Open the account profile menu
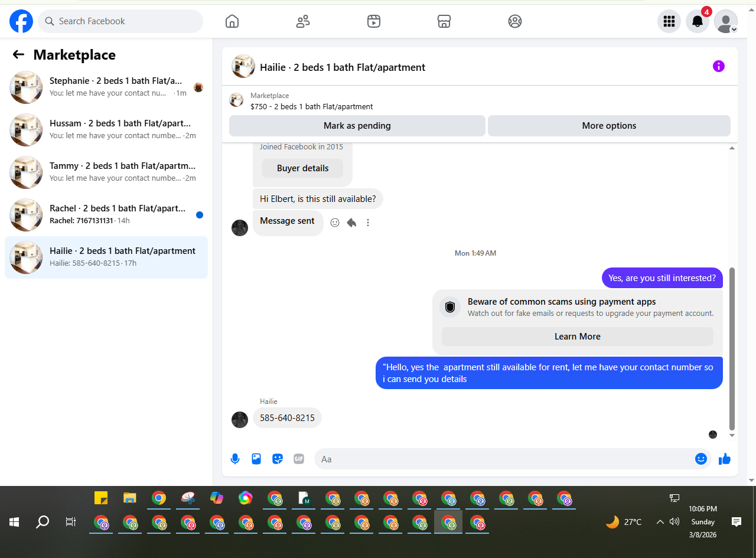 coord(726,21)
